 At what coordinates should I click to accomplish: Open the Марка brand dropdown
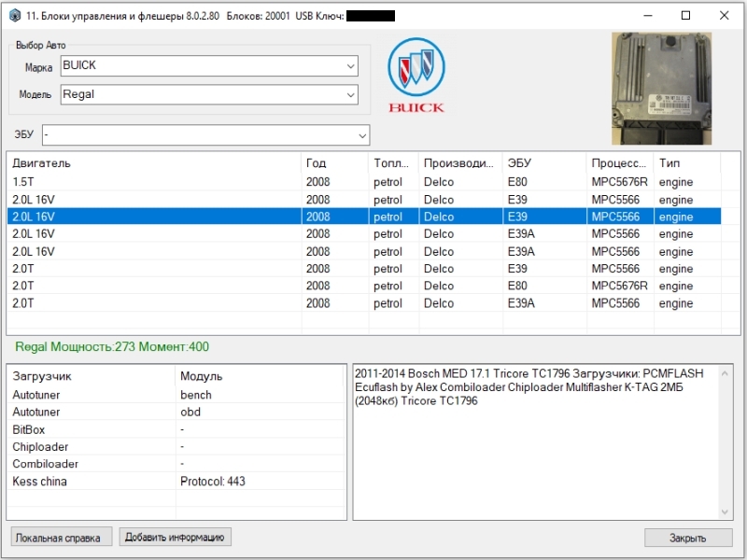pos(209,65)
